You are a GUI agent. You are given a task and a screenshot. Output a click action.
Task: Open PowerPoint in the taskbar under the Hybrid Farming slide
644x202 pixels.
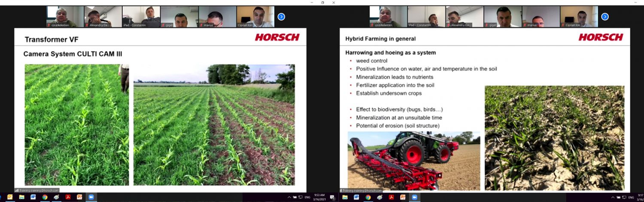pyautogui.click(x=403, y=197)
